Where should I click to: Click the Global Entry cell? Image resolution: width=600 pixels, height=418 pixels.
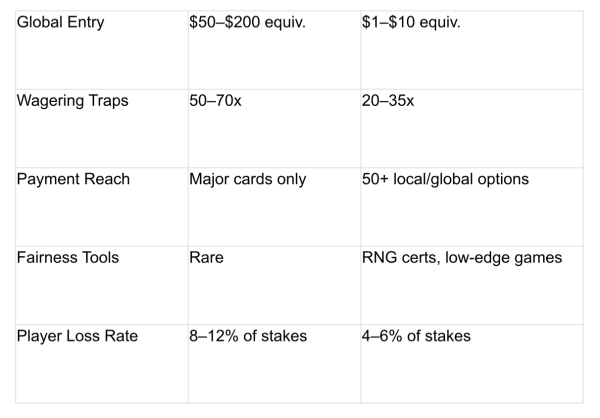(x=102, y=50)
